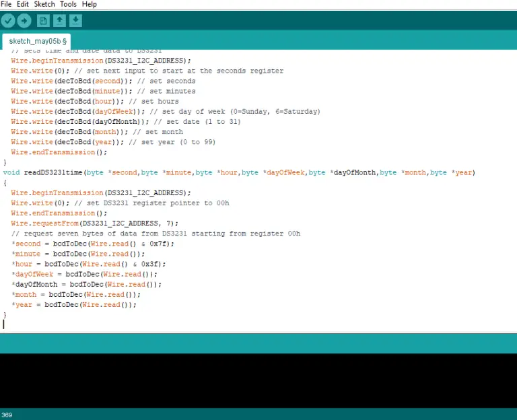Click the Verify checkmark icon
The width and height of the screenshot is (517, 420).
[8, 21]
